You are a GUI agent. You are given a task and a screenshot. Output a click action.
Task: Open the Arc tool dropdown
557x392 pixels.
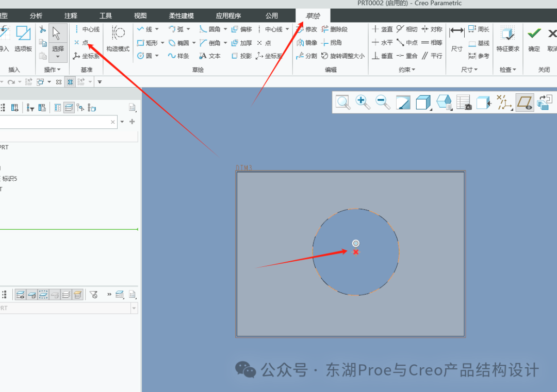(188, 29)
